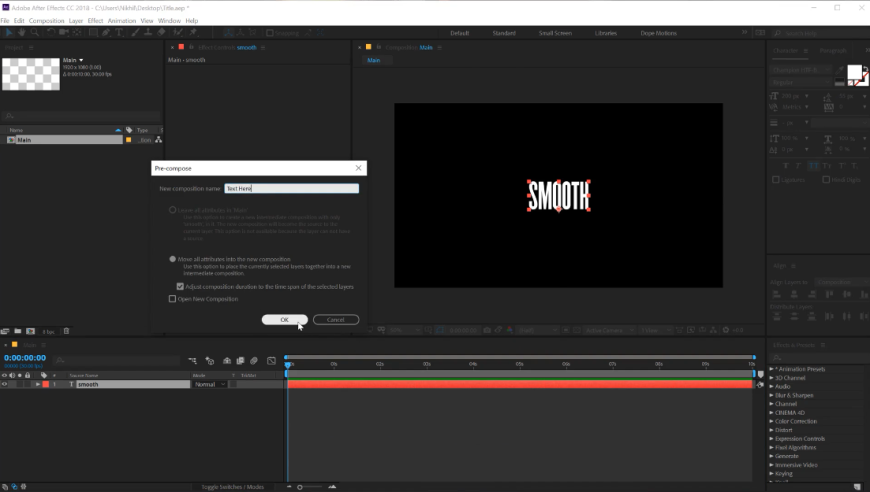870x492 pixels.
Task: Click the Interpret Footage icon in Project panel
Action: click(5, 331)
